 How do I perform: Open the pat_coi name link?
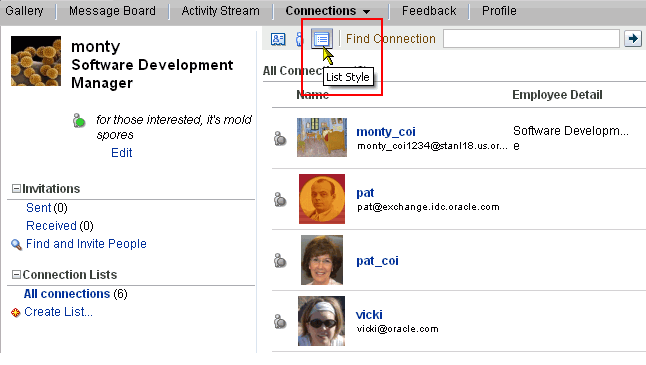[377, 261]
